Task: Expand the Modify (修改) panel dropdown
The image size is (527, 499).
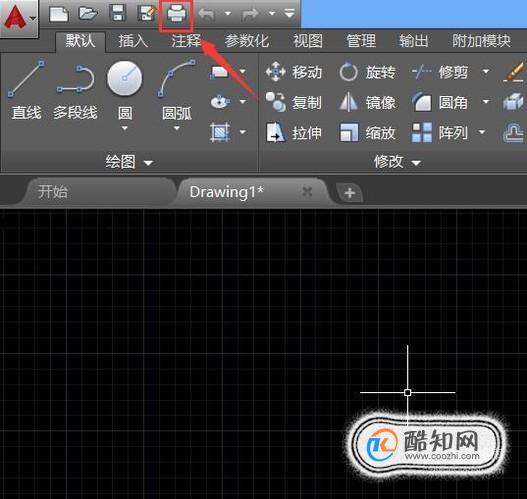Action: [x=416, y=163]
